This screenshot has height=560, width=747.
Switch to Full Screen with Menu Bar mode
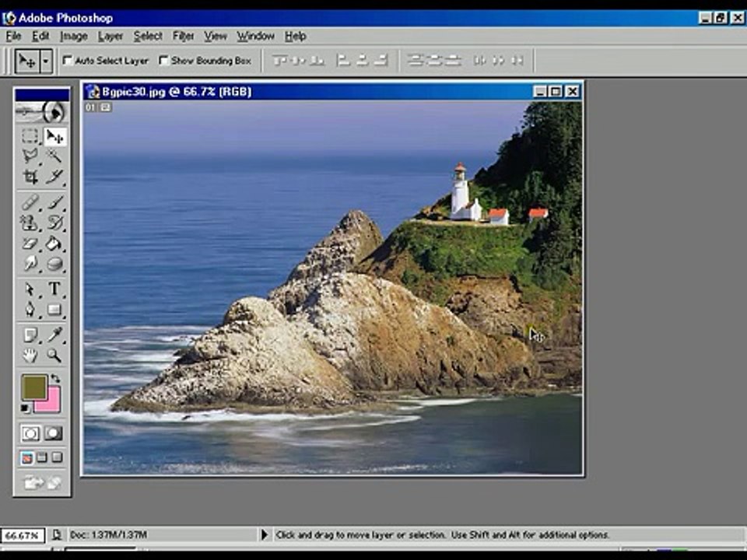[x=42, y=458]
